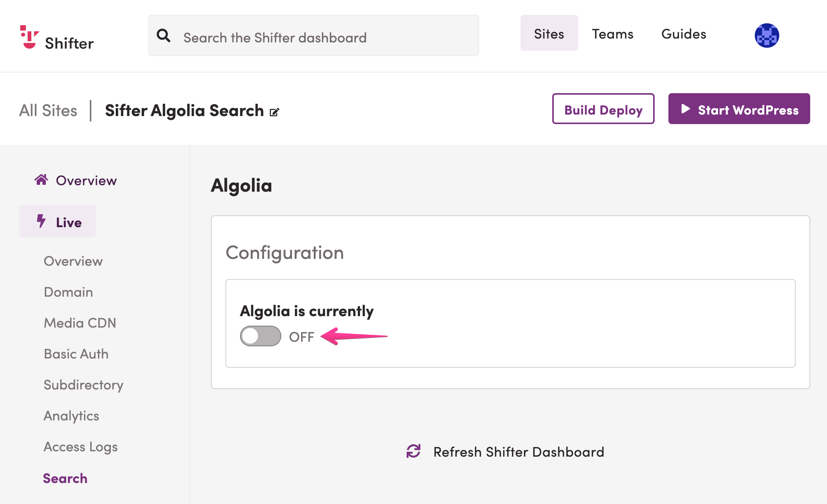Select Media CDN in sidebar
This screenshot has width=827, height=504.
coord(80,323)
